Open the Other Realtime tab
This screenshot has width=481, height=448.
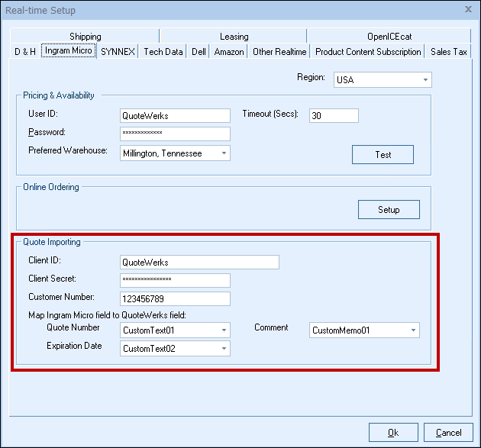279,51
